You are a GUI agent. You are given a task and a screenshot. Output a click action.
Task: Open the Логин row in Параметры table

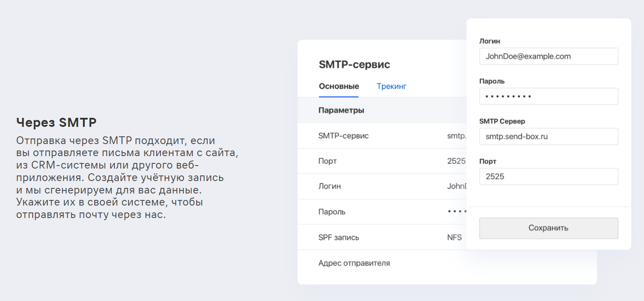pos(383,186)
